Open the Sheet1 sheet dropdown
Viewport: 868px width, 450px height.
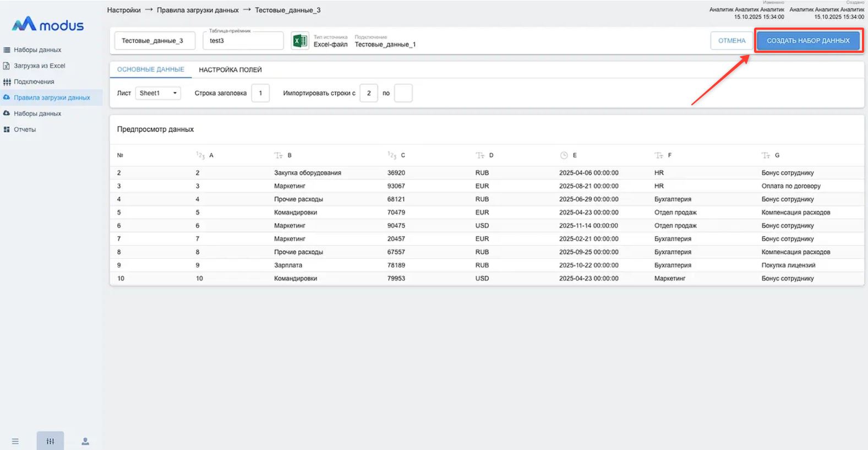[158, 93]
